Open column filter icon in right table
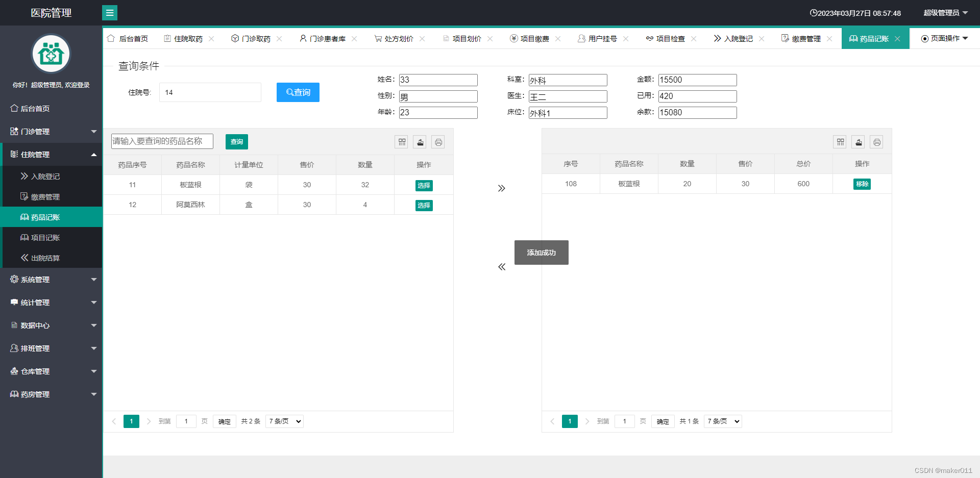980x478 pixels. pyautogui.click(x=840, y=142)
